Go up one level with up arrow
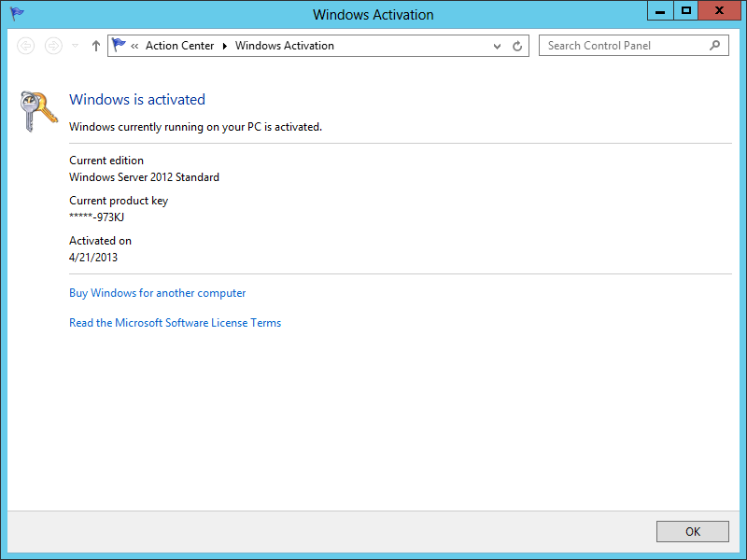Screen dimensions: 747x560 (95, 46)
